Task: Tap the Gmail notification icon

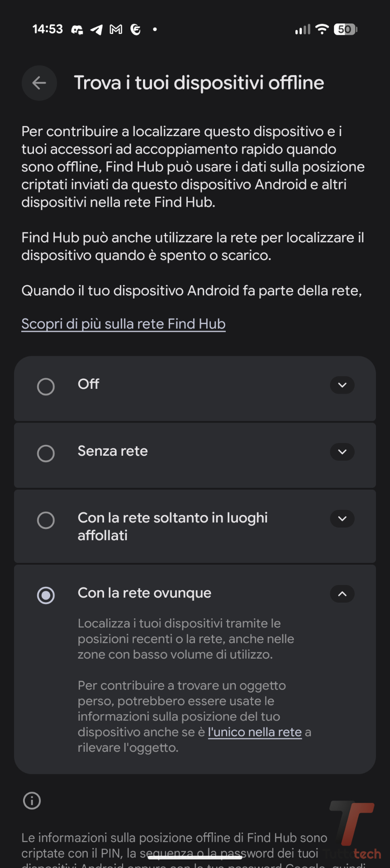Action: click(116, 30)
